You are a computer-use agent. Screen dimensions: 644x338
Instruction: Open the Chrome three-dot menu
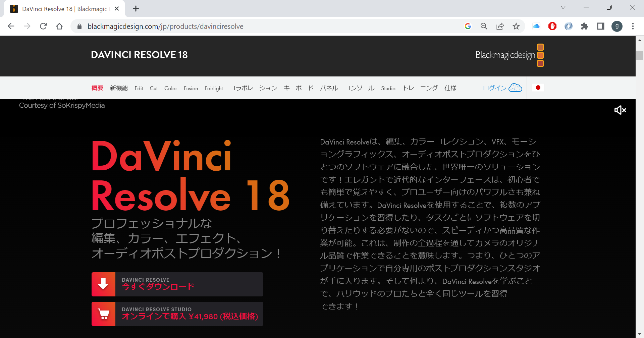633,26
